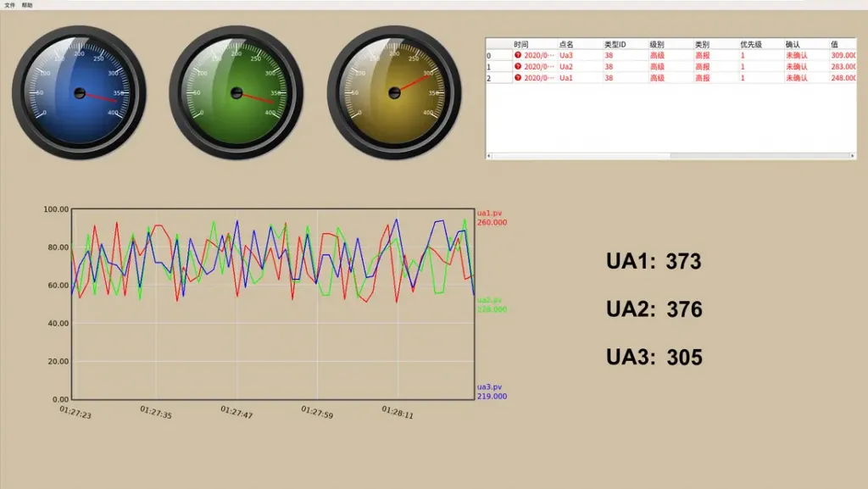Click the alarm table scroll-left arrow

(489, 156)
